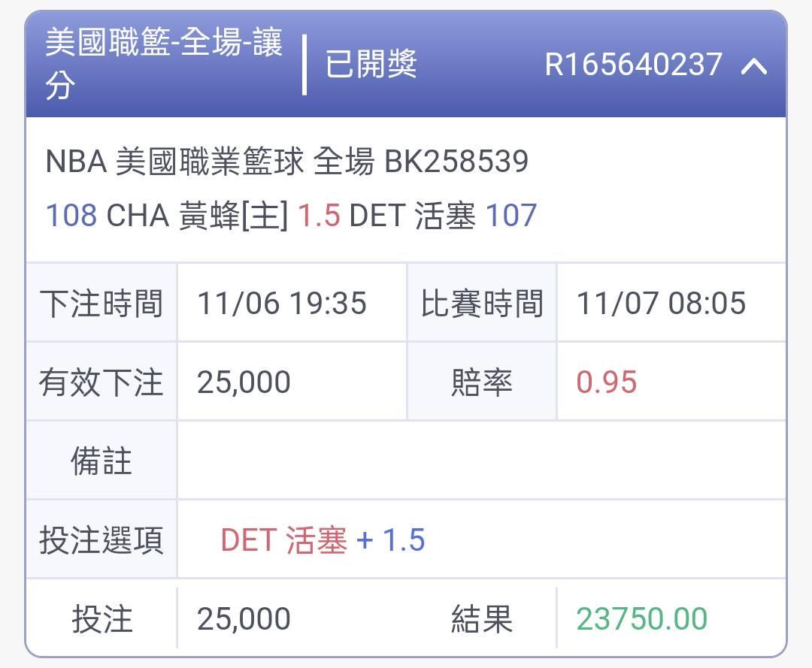Click the 比賽時間 label cell
This screenshot has width=812, height=668.
[x=482, y=303]
